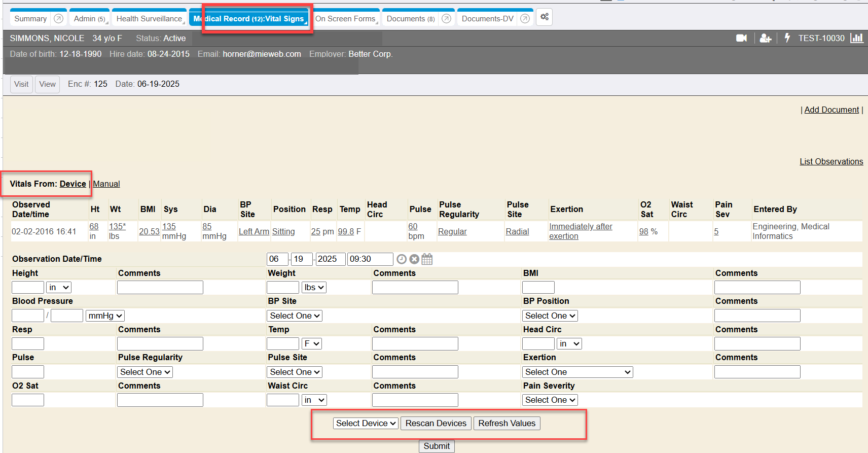
Task: Clear observation date with the X icon
Action: pos(414,259)
